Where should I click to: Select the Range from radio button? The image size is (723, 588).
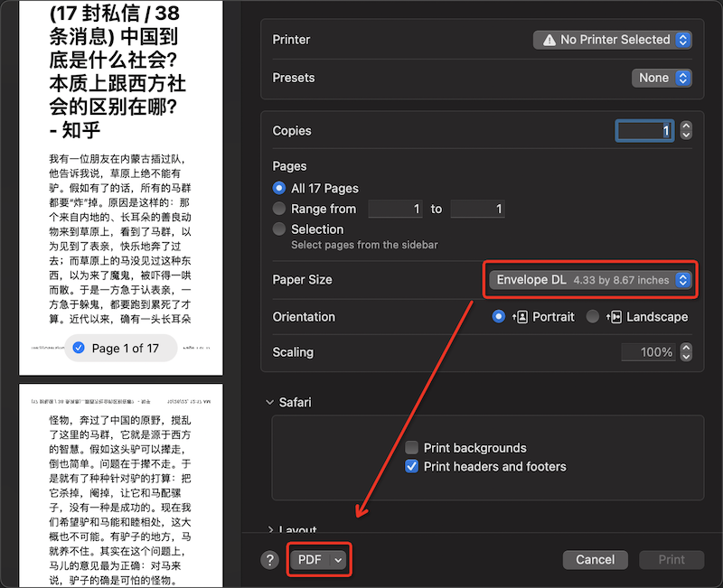279,209
